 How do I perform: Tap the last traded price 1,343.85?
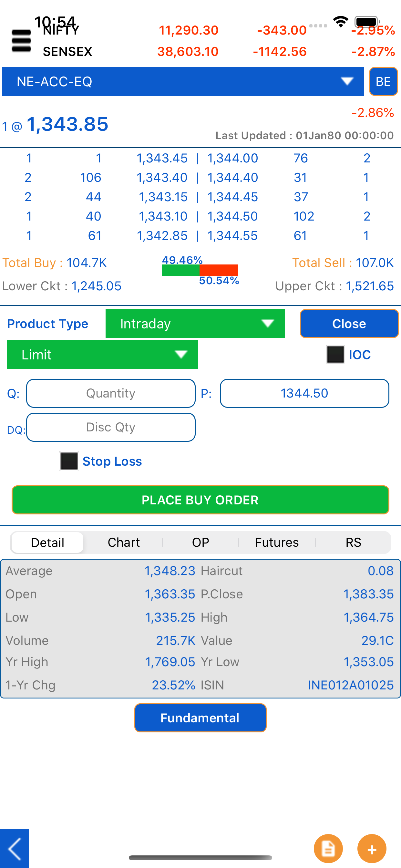tap(67, 124)
